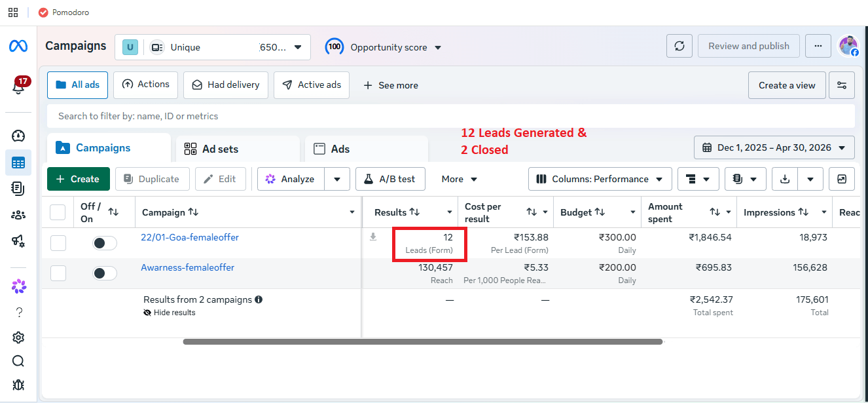This screenshot has width=868, height=403.
Task: Open Columns: Performance dropdown
Action: coord(600,179)
